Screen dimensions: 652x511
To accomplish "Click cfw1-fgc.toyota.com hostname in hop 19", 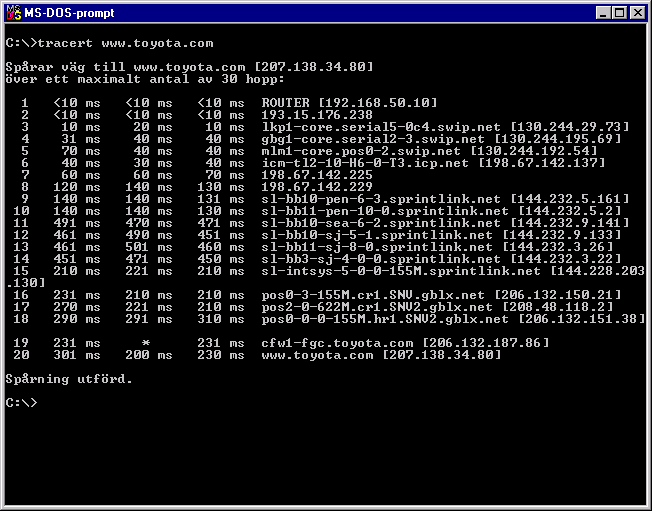I will [x=337, y=343].
